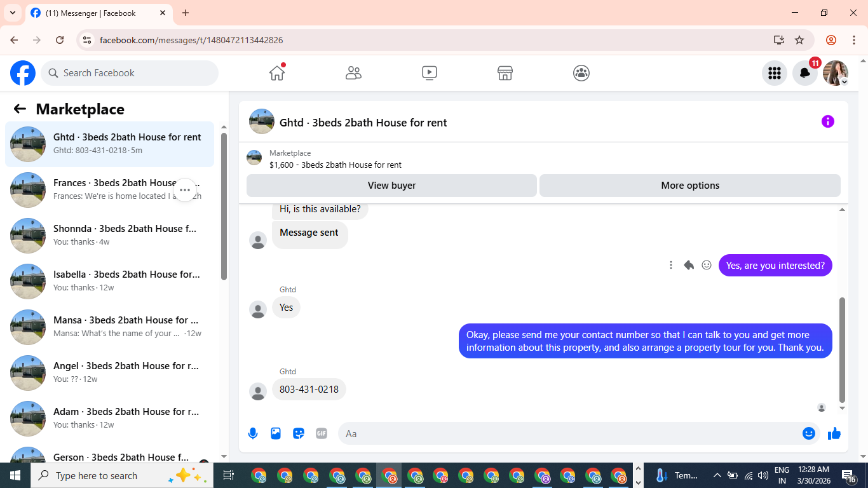Bookmark this page with the star
The width and height of the screenshot is (868, 488).
click(x=799, y=40)
